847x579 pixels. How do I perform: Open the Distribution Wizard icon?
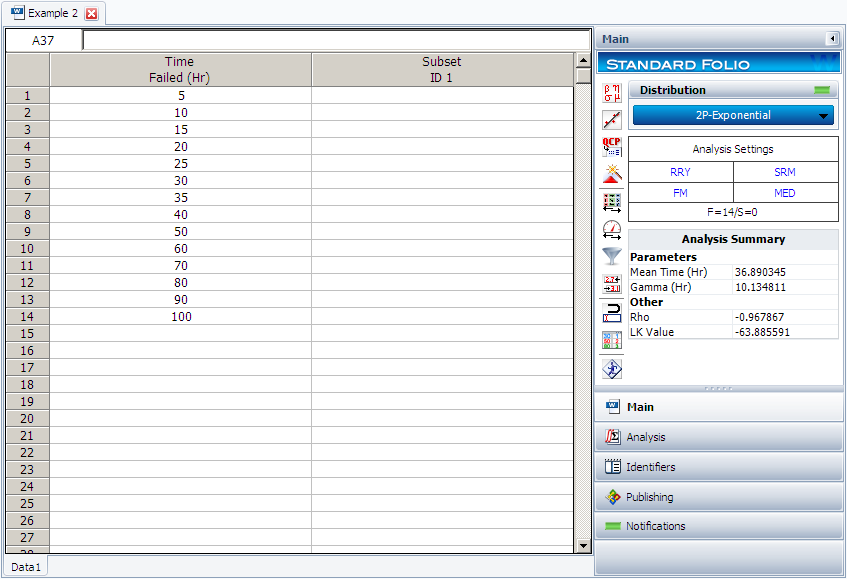[x=612, y=173]
